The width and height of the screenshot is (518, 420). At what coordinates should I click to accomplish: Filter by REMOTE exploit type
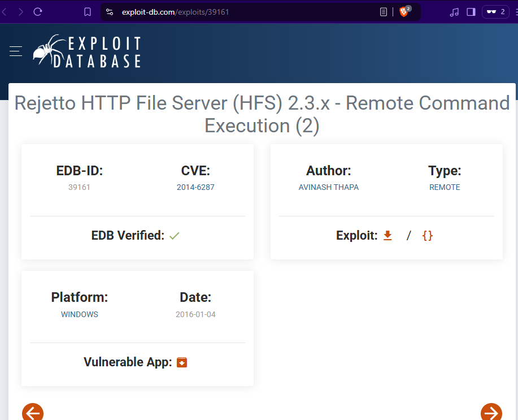(x=445, y=187)
